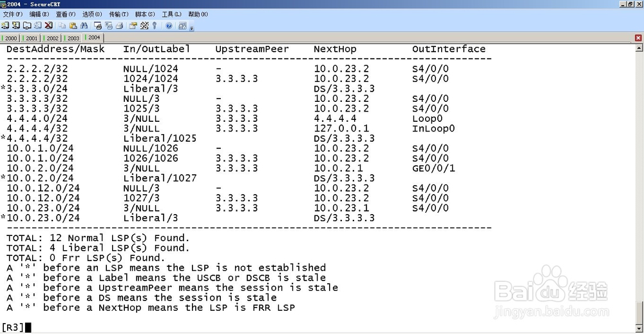Click the 10.0.23.1 next hop
644x334 pixels.
click(x=341, y=208)
